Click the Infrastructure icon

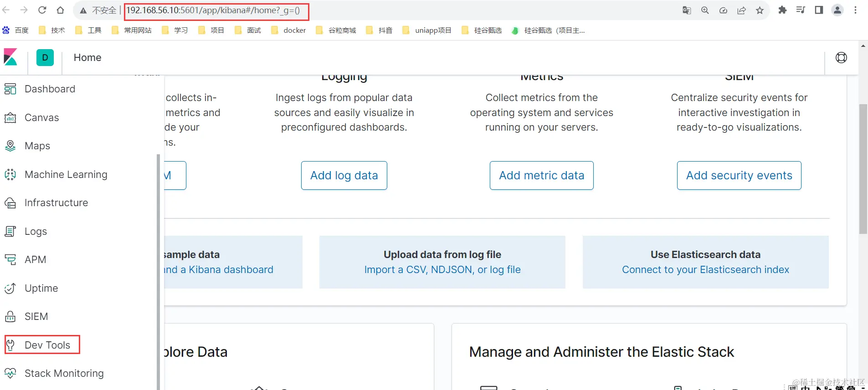pyautogui.click(x=10, y=203)
